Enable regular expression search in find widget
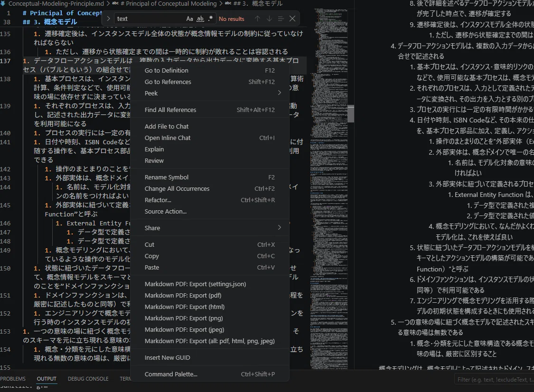 pyautogui.click(x=210, y=19)
